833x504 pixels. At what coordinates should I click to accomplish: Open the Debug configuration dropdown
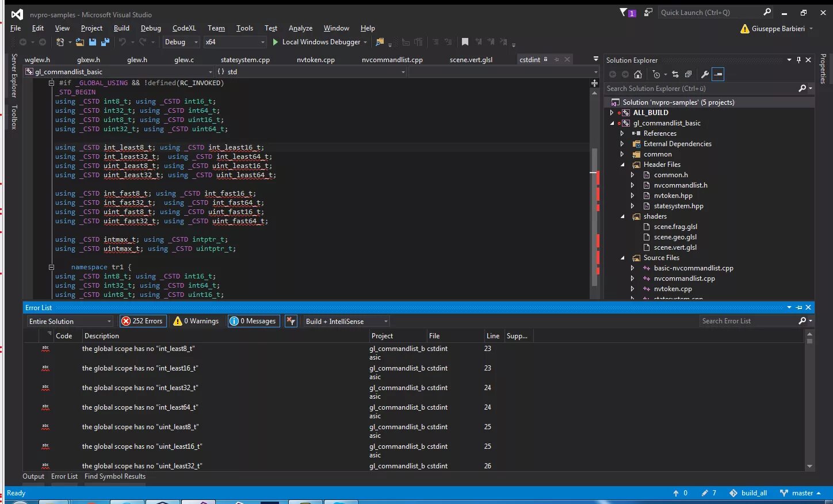[181, 42]
